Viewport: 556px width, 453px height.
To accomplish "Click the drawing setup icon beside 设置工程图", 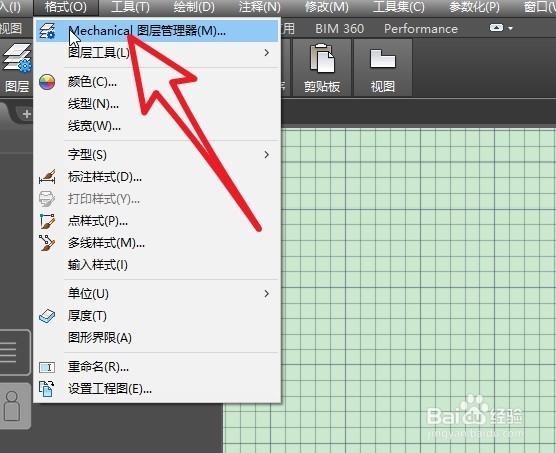I will [x=46, y=389].
